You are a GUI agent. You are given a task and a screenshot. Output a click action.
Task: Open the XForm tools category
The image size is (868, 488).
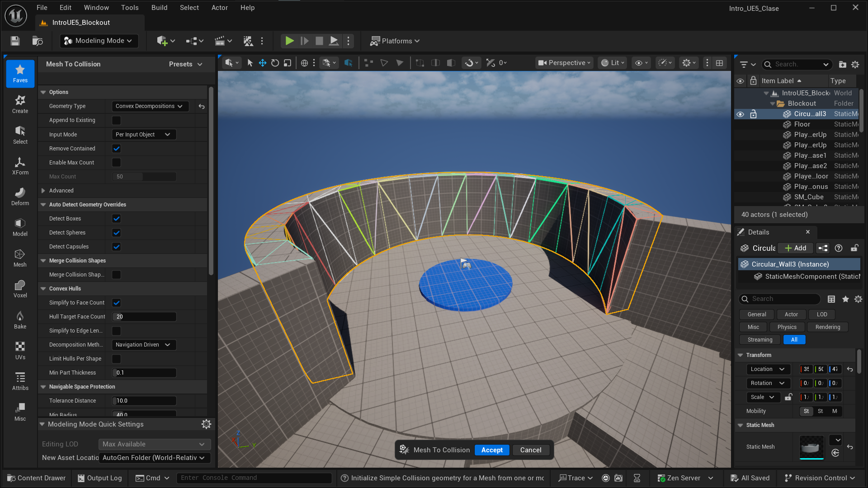(x=20, y=166)
